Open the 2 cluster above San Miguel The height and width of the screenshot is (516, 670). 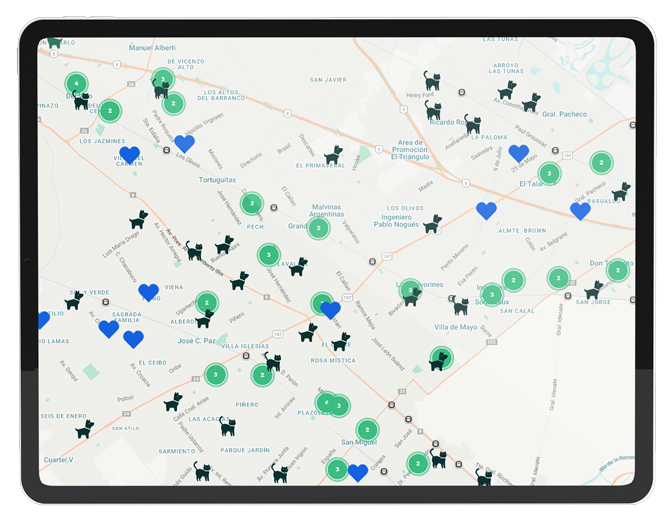(x=368, y=429)
